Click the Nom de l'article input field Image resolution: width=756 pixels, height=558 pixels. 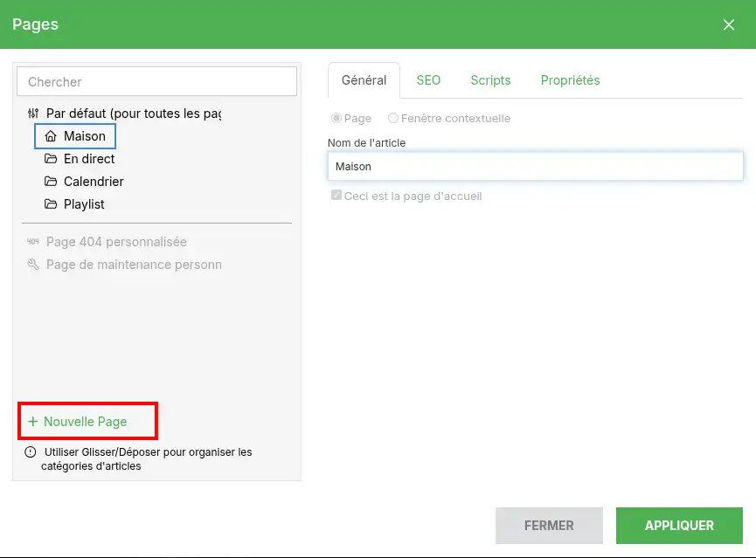coord(535,166)
